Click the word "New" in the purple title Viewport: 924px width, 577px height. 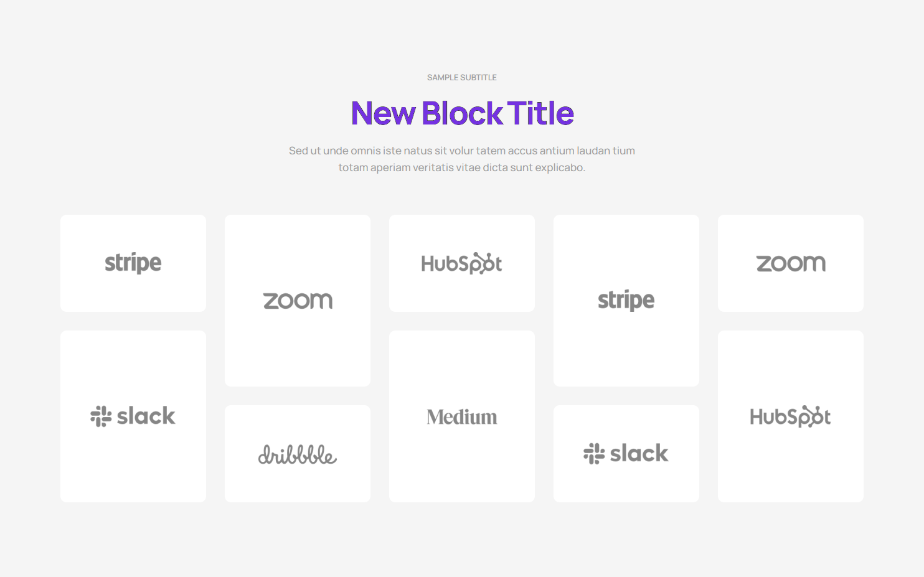click(x=383, y=113)
